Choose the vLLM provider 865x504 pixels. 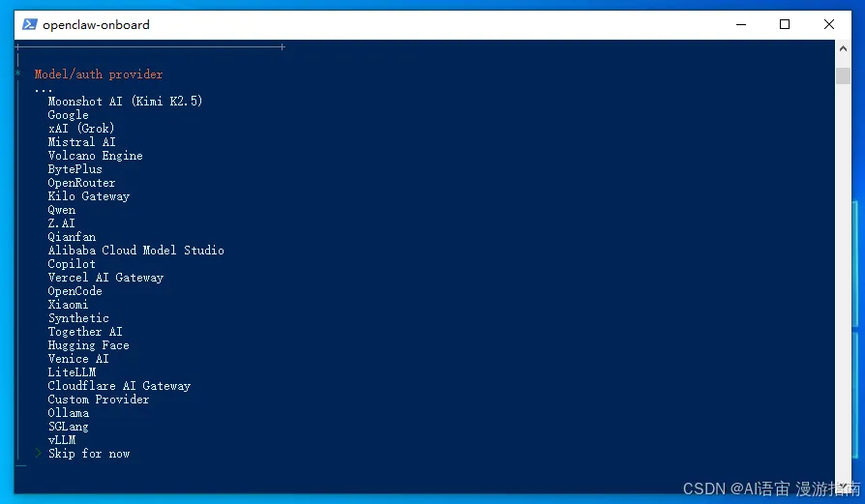tap(62, 440)
